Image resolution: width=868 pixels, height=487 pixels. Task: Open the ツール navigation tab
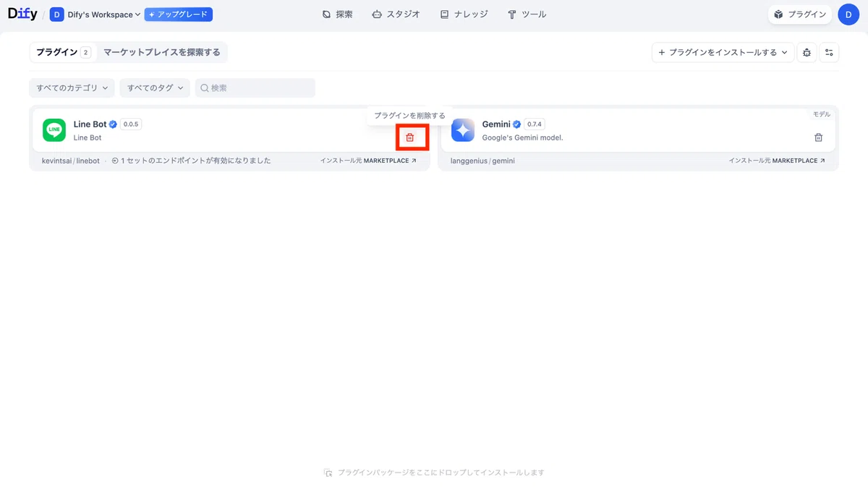527,14
